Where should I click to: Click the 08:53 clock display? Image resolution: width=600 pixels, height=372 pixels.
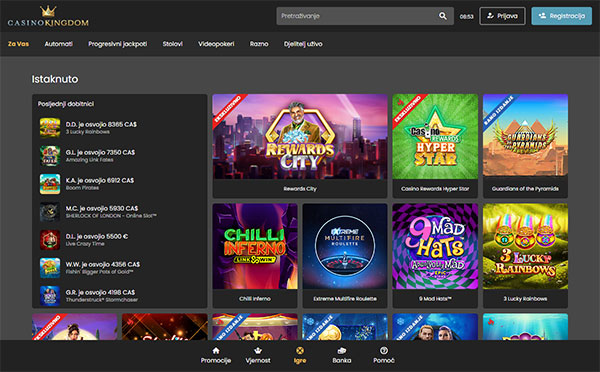click(466, 16)
